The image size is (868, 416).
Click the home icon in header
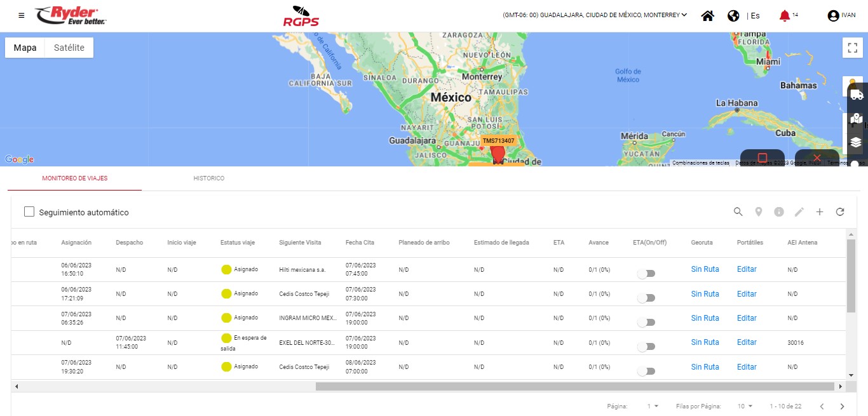pos(707,16)
